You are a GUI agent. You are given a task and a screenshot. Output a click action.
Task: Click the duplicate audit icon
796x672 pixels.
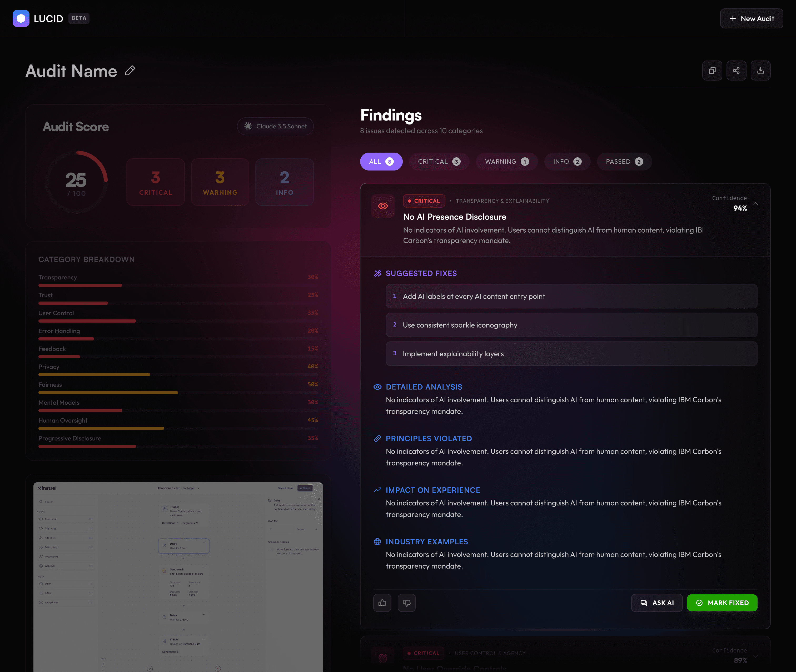[x=712, y=71]
